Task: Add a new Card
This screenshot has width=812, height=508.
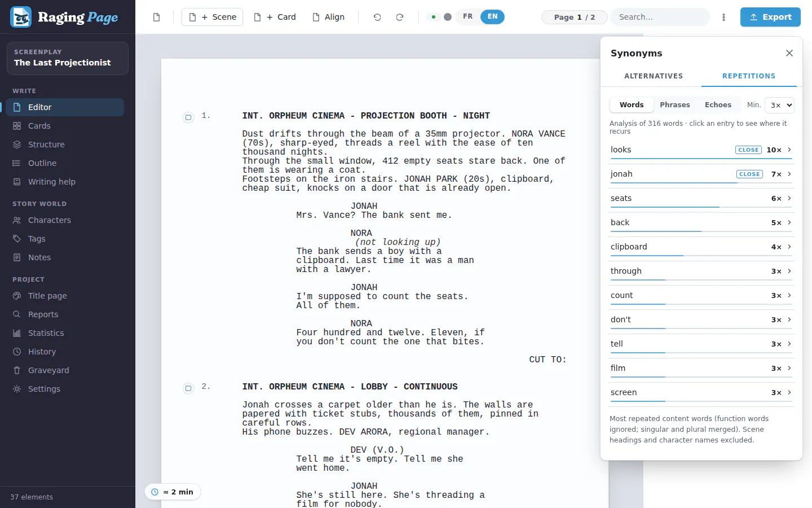Action: click(x=275, y=17)
